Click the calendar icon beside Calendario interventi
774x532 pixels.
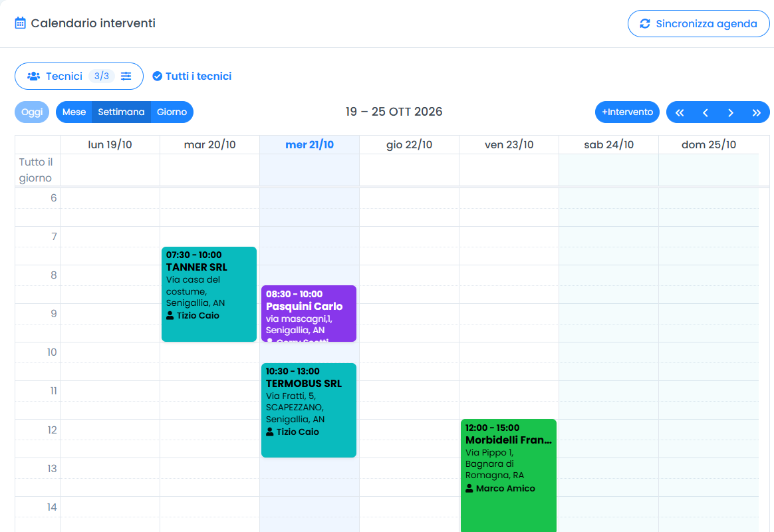click(20, 23)
